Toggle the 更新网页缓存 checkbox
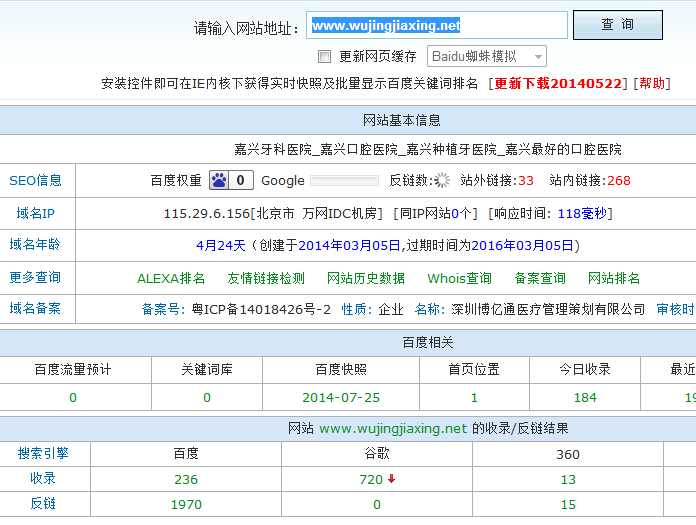Image resolution: width=696 pixels, height=525 pixels. (324, 56)
